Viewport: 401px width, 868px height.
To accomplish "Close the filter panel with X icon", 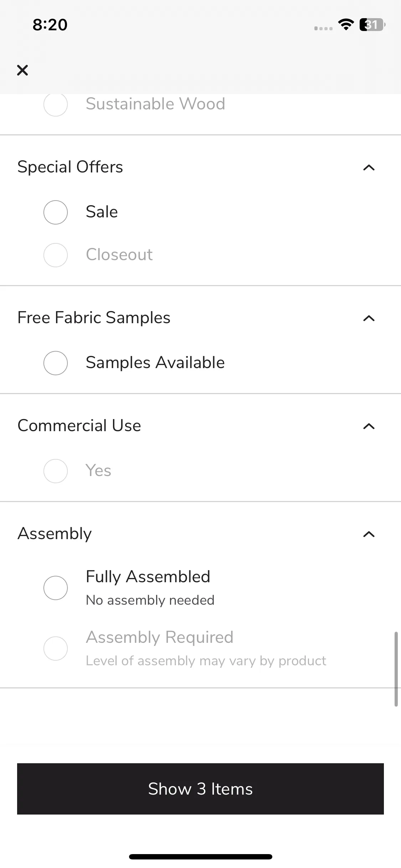I will 22,70.
